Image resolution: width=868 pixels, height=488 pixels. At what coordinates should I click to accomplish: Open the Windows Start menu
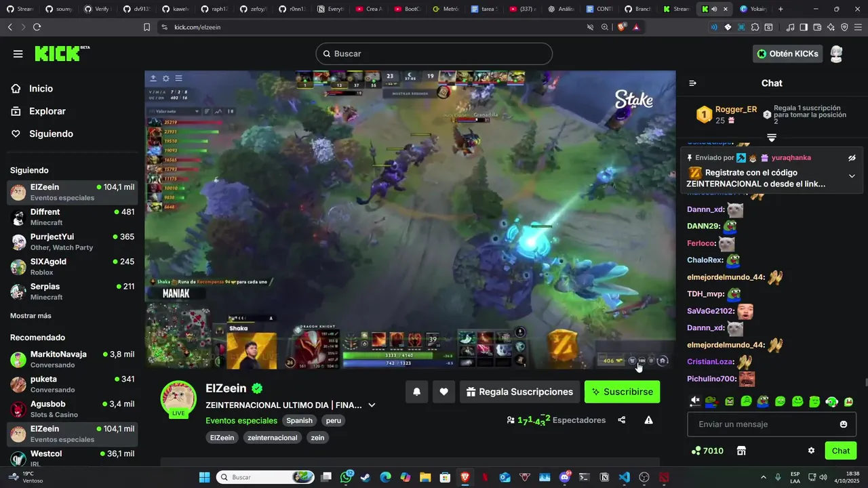click(x=204, y=477)
